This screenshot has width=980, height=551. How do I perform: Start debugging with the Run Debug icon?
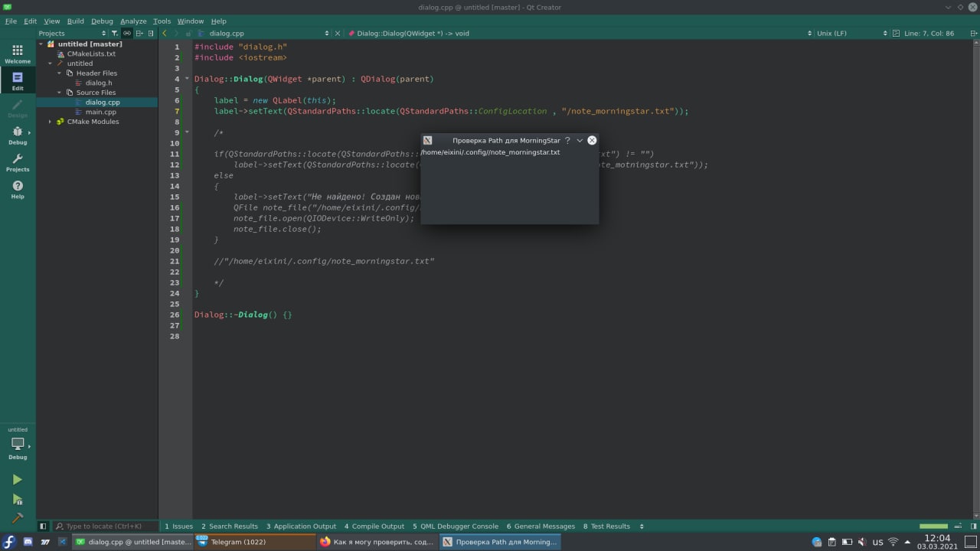pyautogui.click(x=17, y=499)
